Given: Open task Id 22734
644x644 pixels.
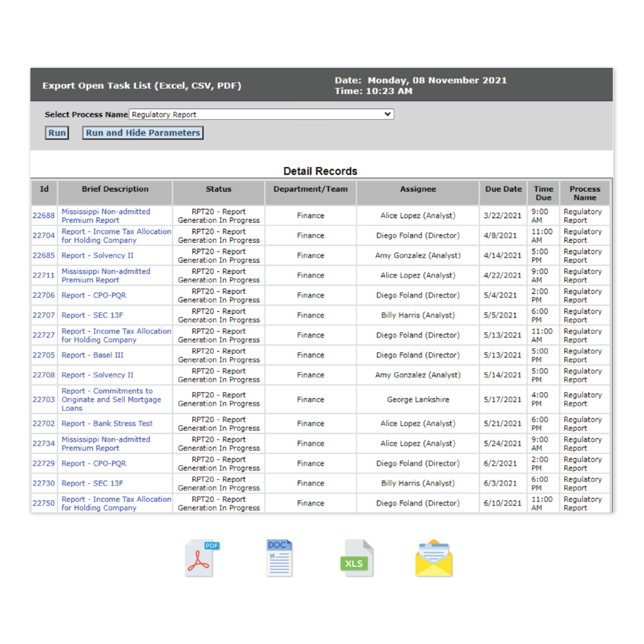Looking at the screenshot, I should 44,444.
